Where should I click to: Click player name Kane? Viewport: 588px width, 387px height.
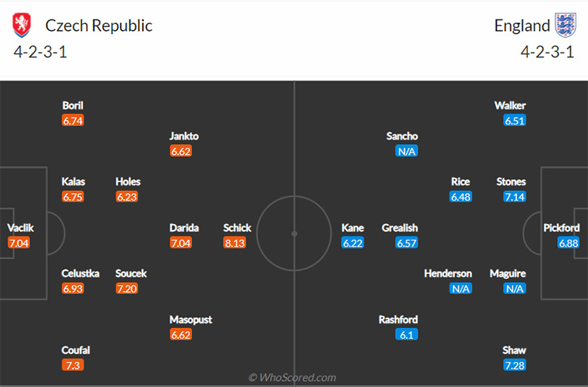click(x=353, y=228)
